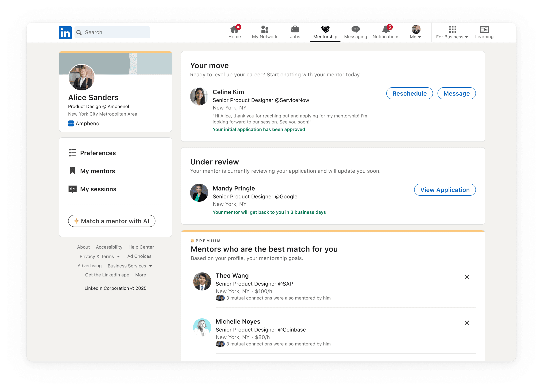The height and width of the screenshot is (392, 543).
Task: Click the More footer link
Action: (x=141, y=275)
